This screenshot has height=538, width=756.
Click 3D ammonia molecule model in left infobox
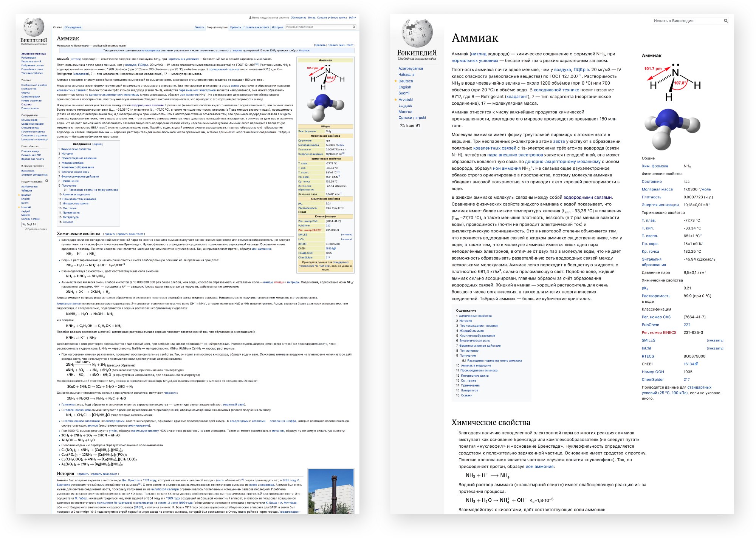click(x=325, y=107)
